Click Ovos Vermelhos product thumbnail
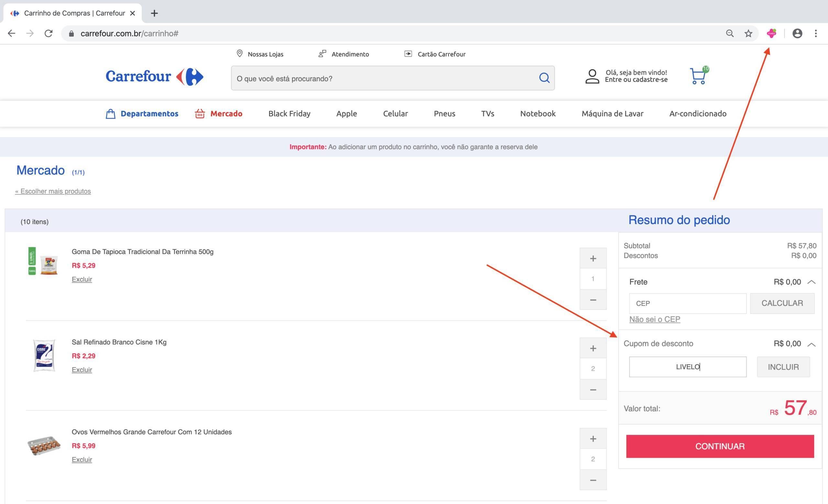This screenshot has height=504, width=828. [44, 445]
